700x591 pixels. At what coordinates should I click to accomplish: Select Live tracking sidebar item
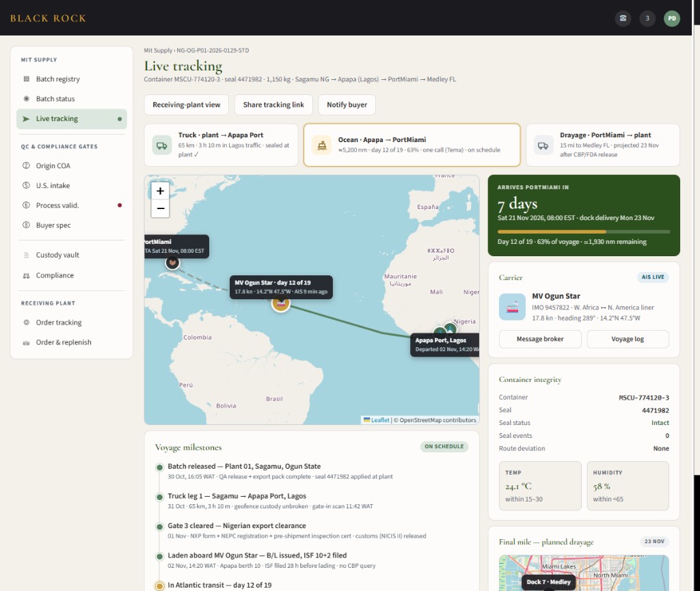72,119
